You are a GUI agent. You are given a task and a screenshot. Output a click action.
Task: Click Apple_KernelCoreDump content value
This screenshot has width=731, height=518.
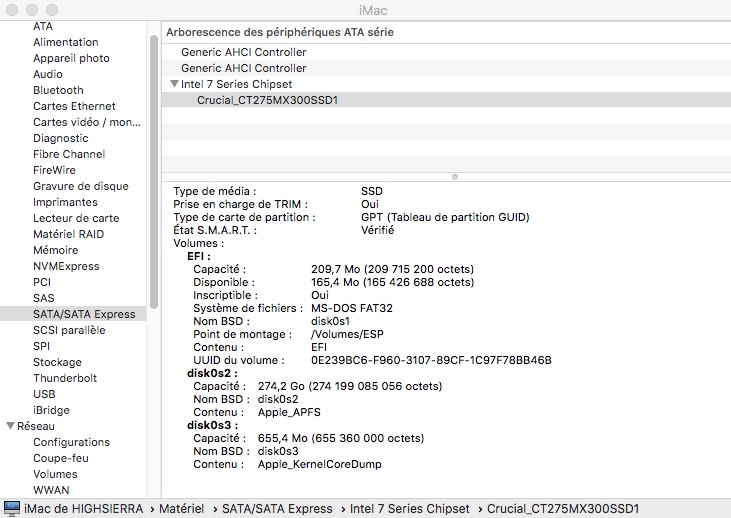click(319, 464)
